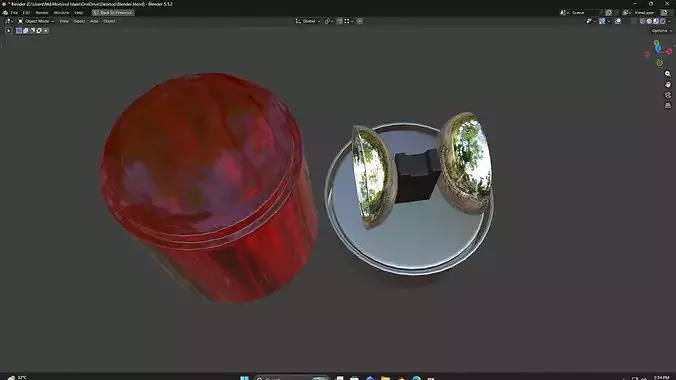Open the viewport Object menu

(109, 21)
